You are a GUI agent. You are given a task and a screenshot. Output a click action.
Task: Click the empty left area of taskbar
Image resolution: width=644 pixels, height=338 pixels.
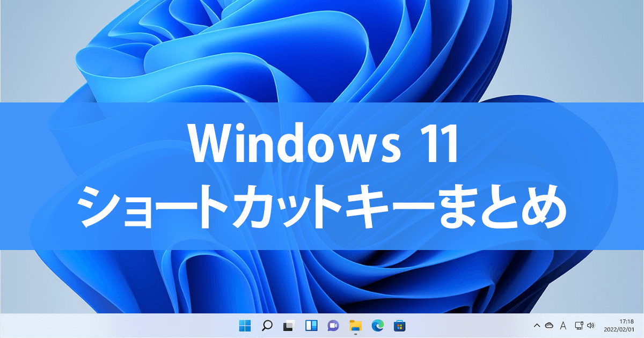click(107, 325)
